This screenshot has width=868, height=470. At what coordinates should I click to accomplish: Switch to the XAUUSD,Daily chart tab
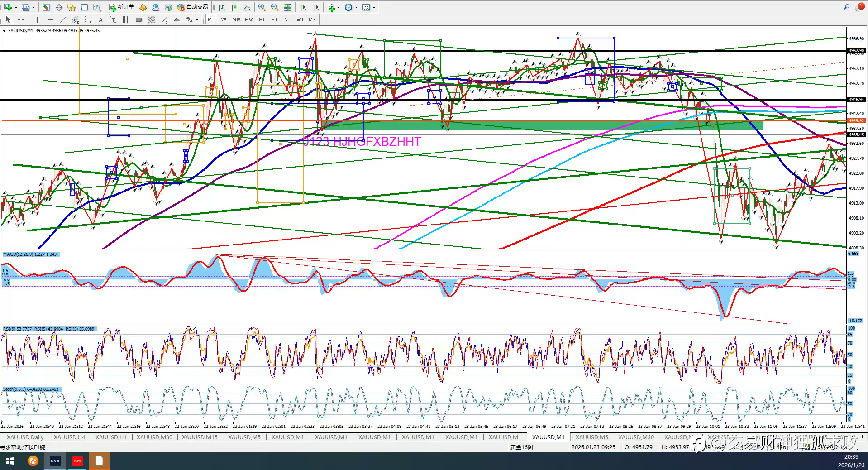pyautogui.click(x=25, y=437)
